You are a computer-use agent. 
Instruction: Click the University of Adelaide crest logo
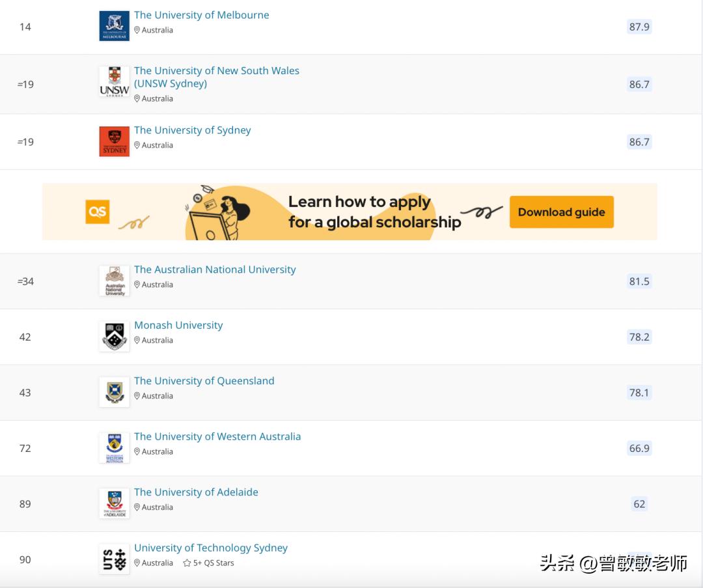tap(114, 503)
